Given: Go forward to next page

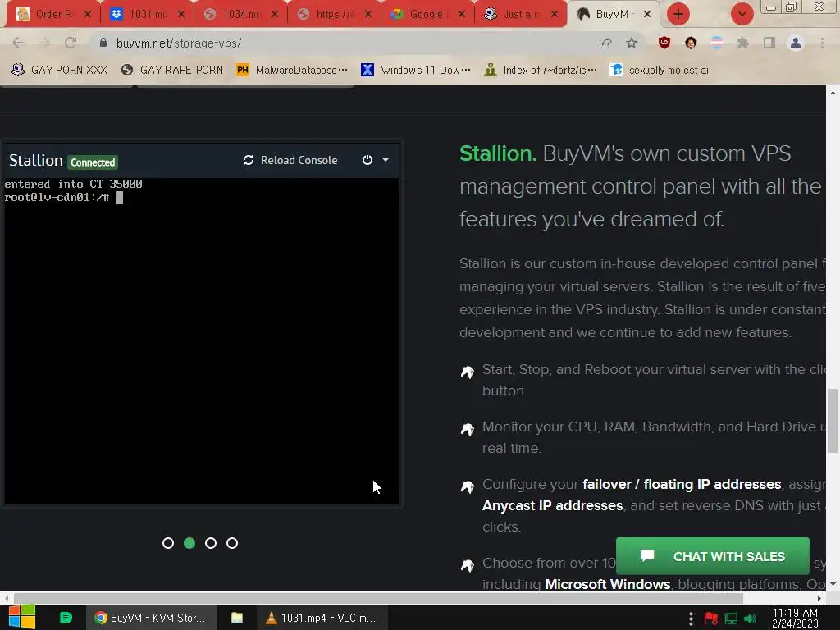Looking at the screenshot, I should [x=44, y=43].
